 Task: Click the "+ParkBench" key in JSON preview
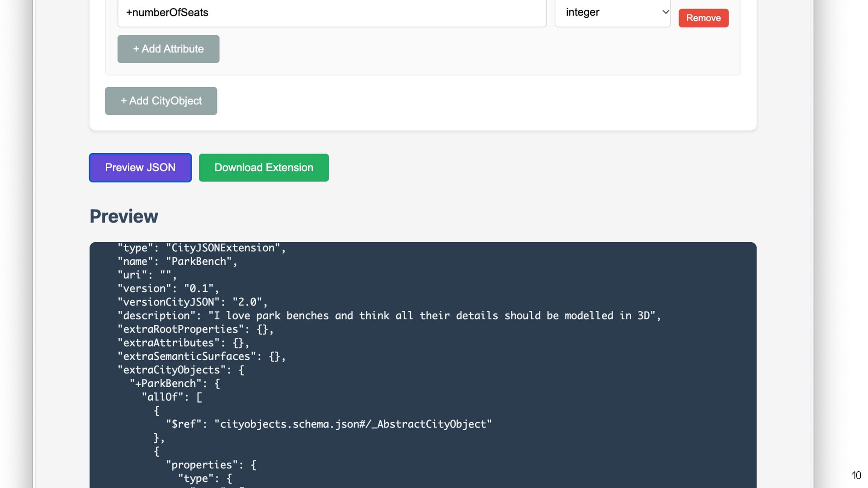click(165, 384)
